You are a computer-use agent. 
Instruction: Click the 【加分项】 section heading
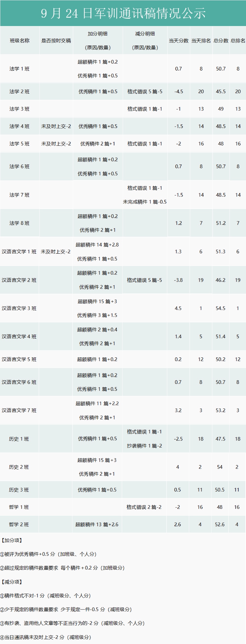pyautogui.click(x=12, y=540)
